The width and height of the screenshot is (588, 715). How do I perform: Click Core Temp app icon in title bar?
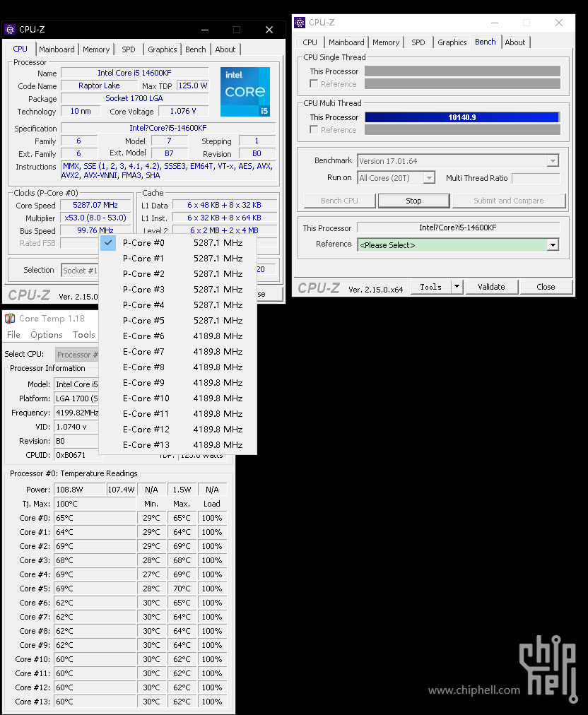pyautogui.click(x=10, y=318)
